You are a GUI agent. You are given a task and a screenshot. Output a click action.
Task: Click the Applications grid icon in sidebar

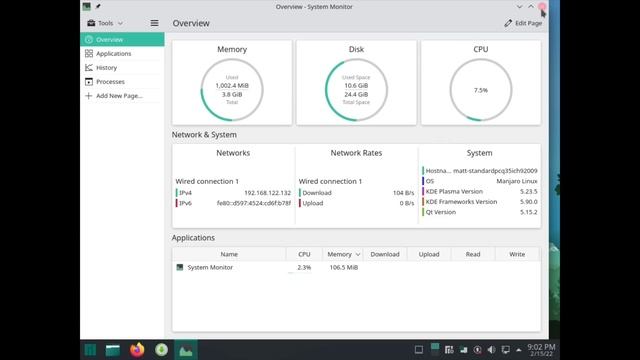(89, 53)
